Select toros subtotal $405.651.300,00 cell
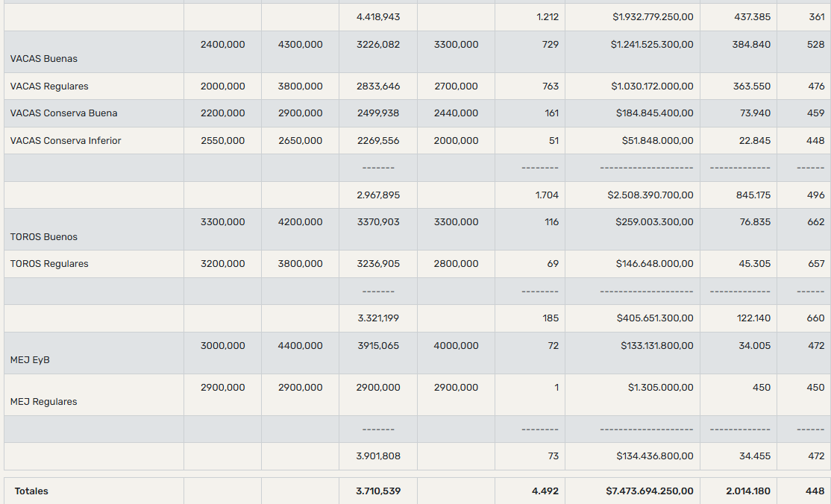The width and height of the screenshot is (831, 504). pos(633,318)
